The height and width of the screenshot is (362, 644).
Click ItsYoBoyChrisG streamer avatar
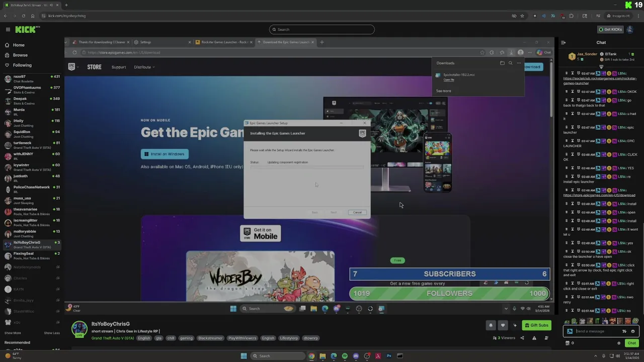(x=79, y=329)
